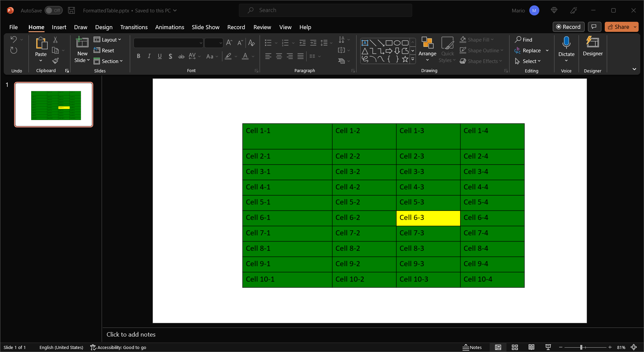Expand the Layout dropdown
644x352 pixels.
[x=107, y=40]
